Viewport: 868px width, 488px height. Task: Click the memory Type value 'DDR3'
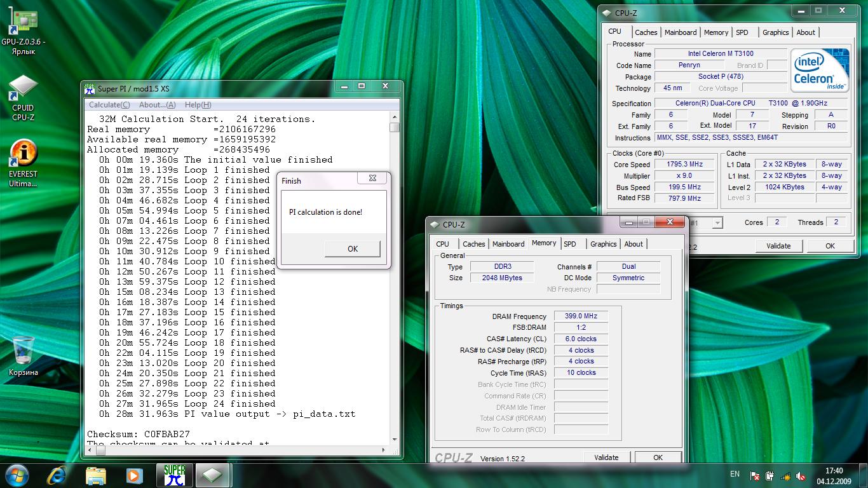coord(503,267)
